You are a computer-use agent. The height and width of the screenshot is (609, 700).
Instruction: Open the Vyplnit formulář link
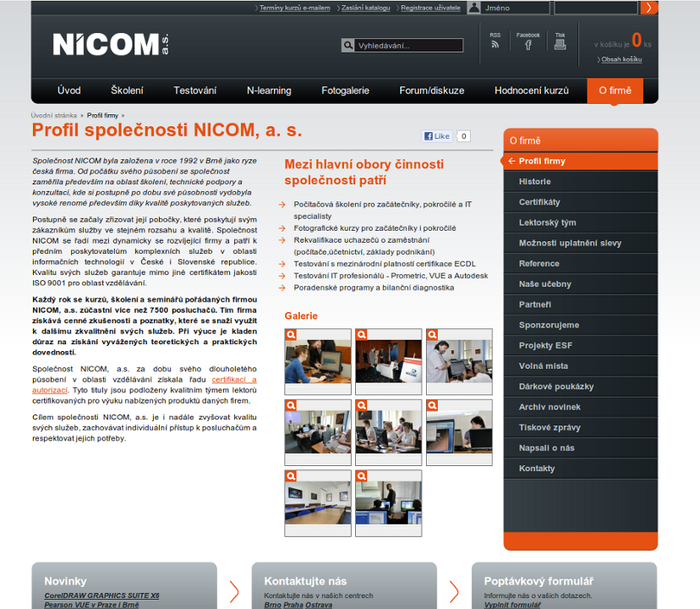coord(512,605)
